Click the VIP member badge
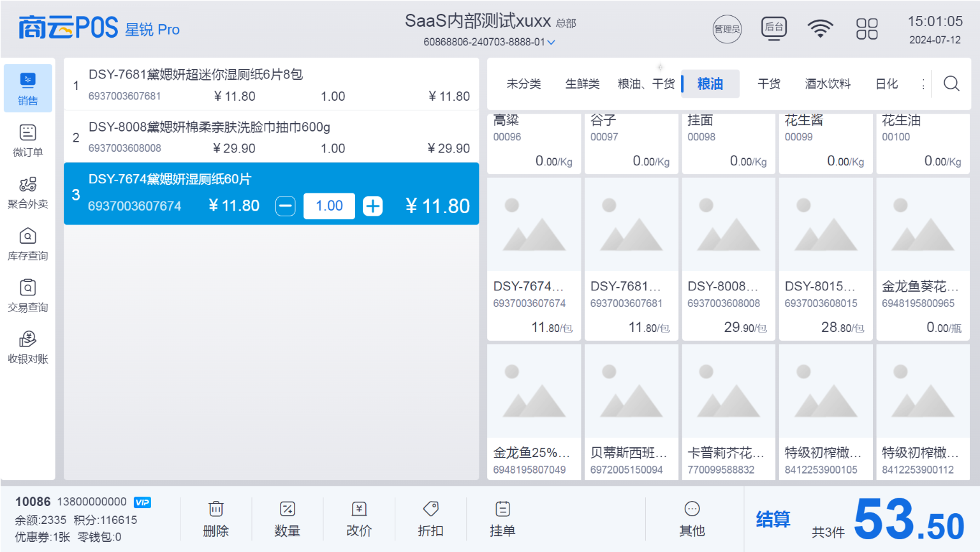Viewport: 980px width, 552px height. click(143, 502)
